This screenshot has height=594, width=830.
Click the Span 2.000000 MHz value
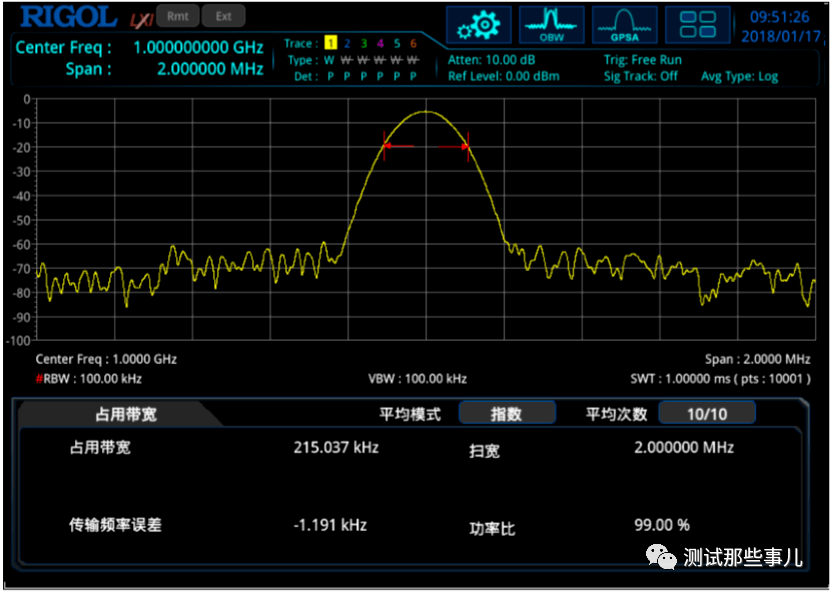(210, 69)
